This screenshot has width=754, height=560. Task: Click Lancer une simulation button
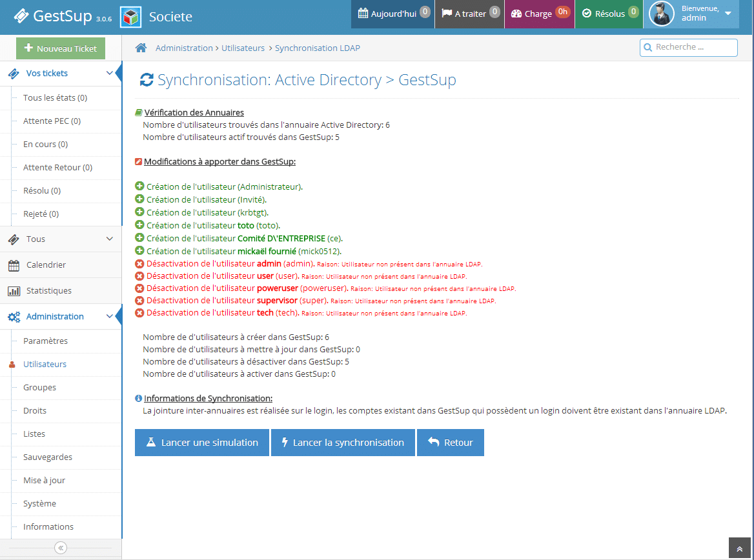[x=202, y=443]
